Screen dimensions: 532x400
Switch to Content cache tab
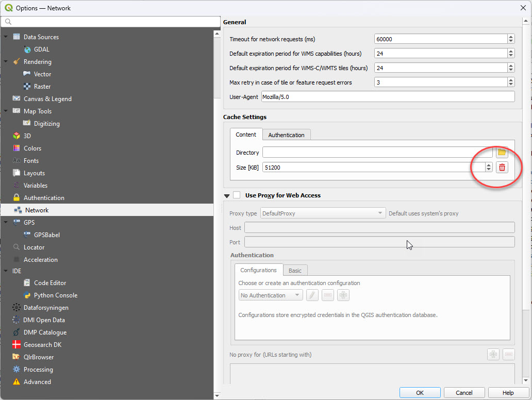tap(246, 135)
